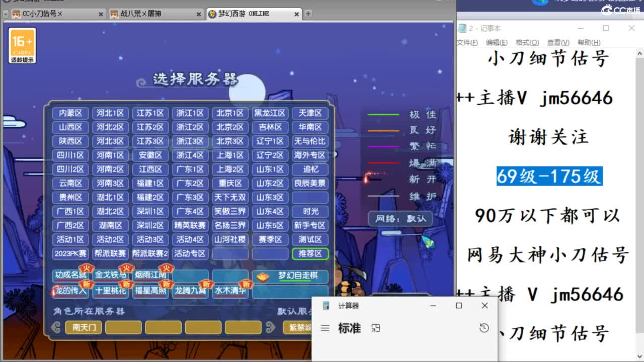This screenshot has height=362, width=644.
Task: Pick the hot server 烟雨江南
Action: coord(150,276)
